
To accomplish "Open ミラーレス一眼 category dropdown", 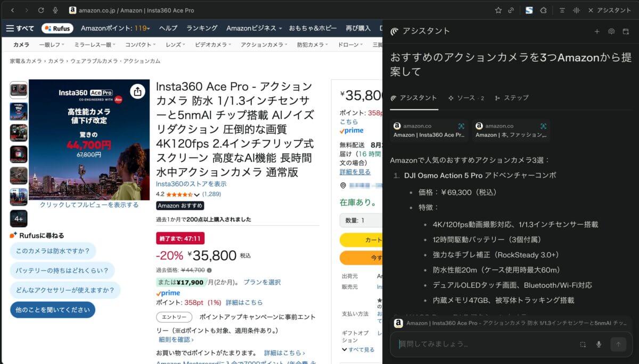I will click(x=95, y=45).
